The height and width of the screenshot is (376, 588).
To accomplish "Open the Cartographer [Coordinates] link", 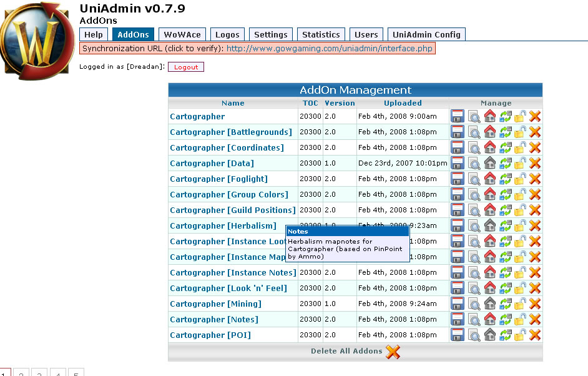I will click(227, 148).
